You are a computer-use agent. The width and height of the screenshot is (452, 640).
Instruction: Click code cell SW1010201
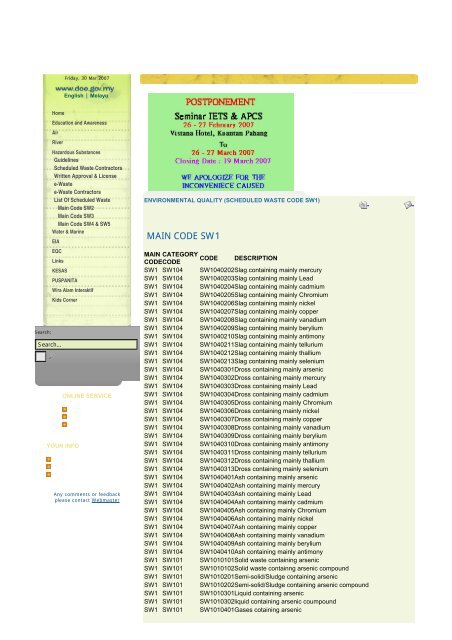pyautogui.click(x=217, y=577)
